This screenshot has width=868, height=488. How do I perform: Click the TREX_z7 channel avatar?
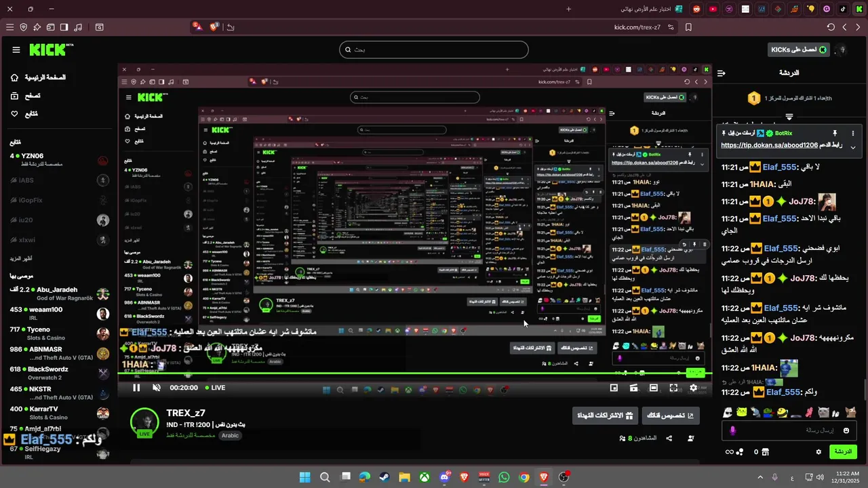144,422
